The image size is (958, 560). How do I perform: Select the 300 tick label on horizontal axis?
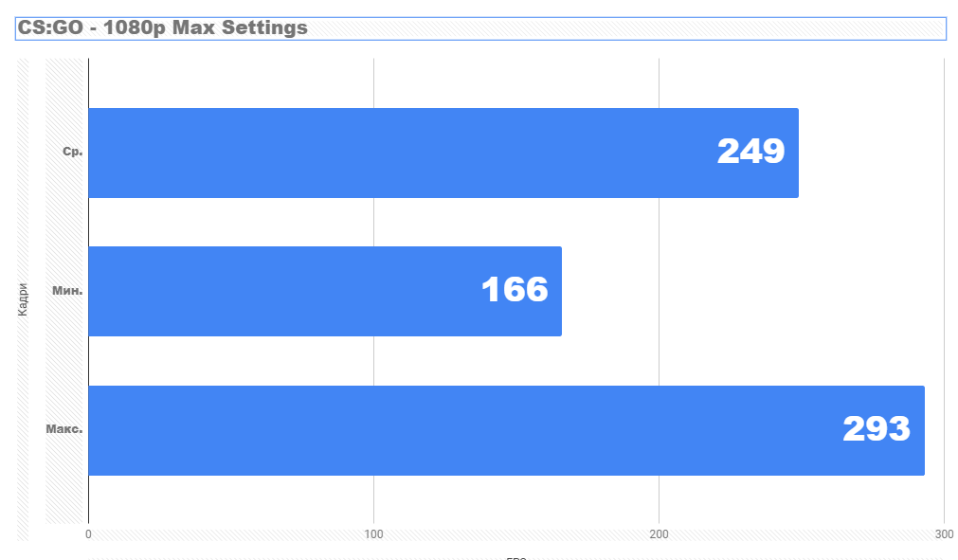(944, 534)
